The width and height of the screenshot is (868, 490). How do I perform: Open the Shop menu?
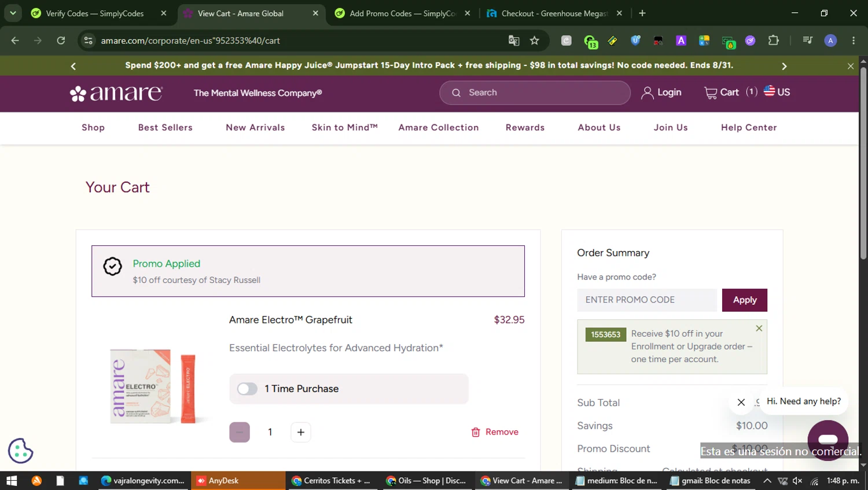pyautogui.click(x=93, y=128)
